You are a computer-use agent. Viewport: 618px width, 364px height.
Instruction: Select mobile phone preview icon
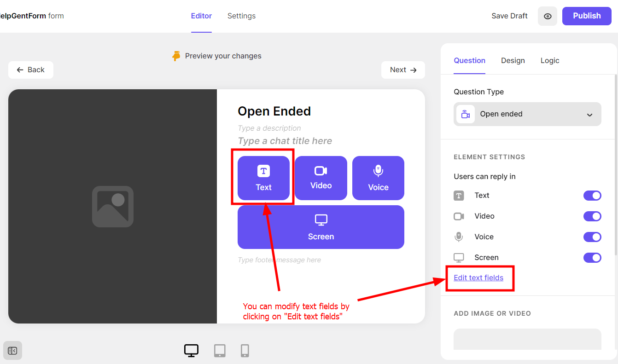[x=245, y=351]
